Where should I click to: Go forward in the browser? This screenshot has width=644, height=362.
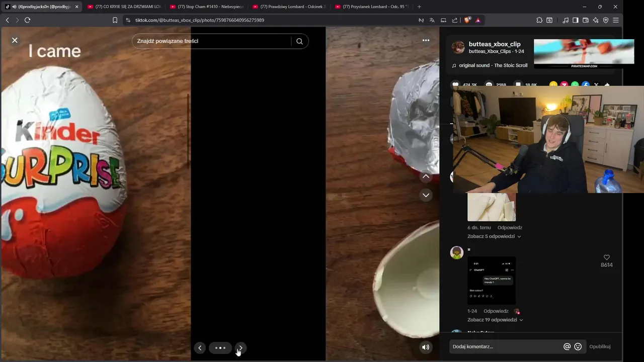(17, 20)
